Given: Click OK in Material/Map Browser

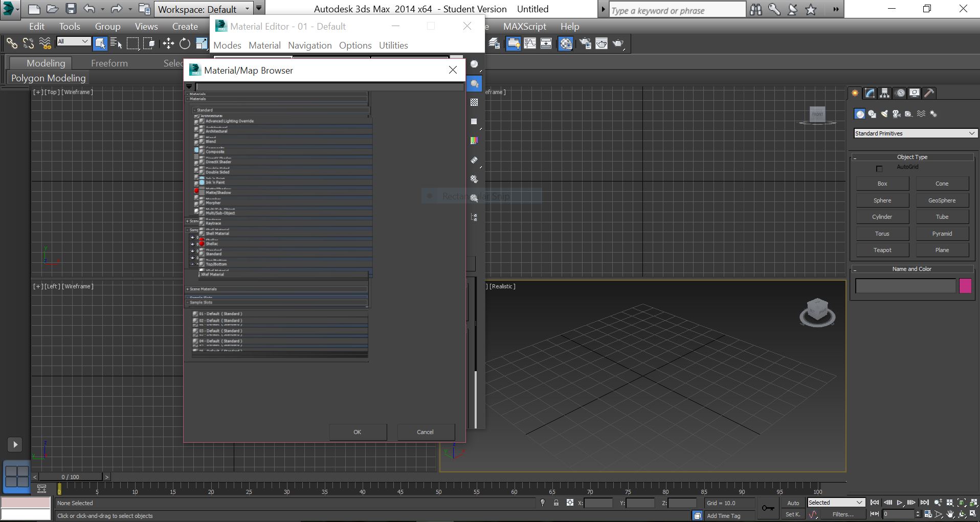Looking at the screenshot, I should coord(358,432).
